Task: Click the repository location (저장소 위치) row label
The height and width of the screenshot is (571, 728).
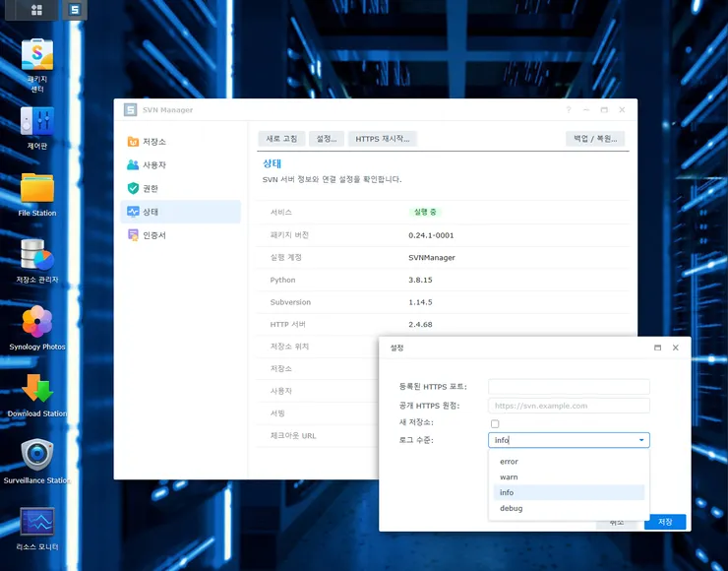Action: pos(289,347)
